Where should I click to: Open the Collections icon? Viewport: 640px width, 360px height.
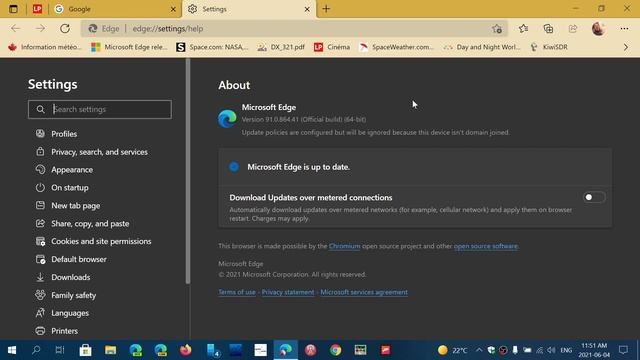click(548, 29)
